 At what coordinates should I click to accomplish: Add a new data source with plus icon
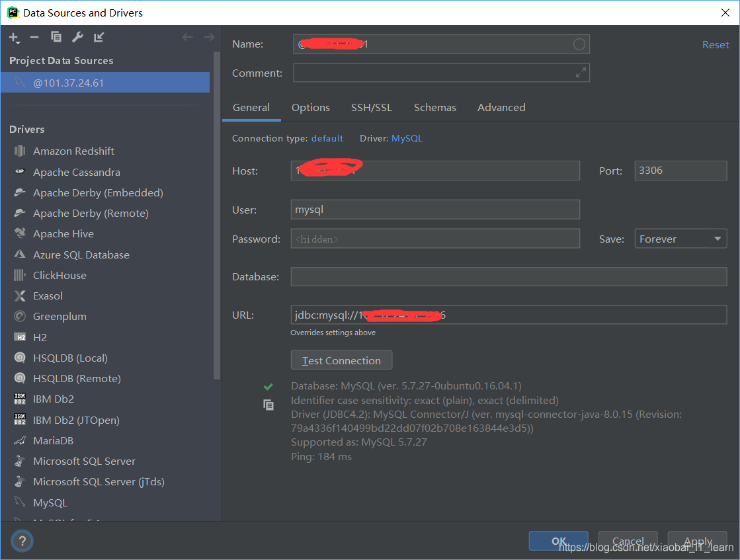[14, 38]
